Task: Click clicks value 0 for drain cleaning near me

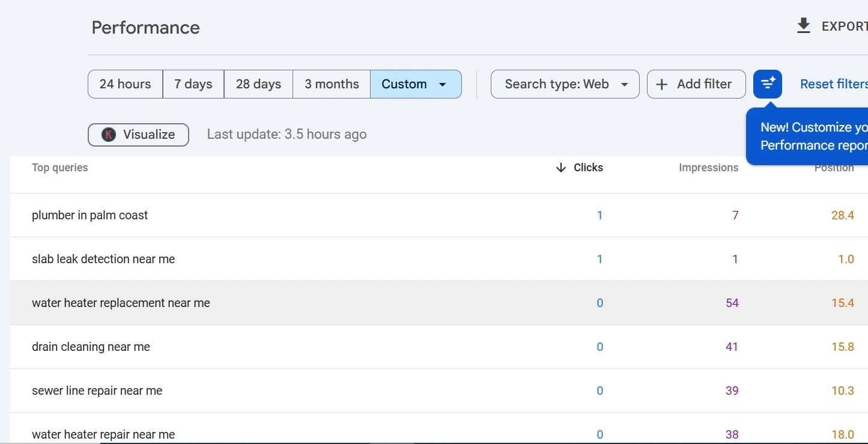Action: pyautogui.click(x=599, y=347)
